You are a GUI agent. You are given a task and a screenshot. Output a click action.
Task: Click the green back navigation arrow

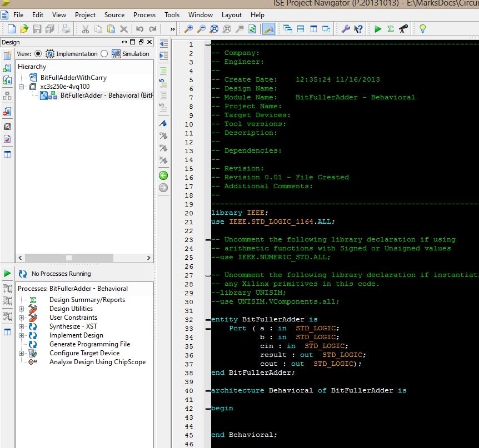[x=163, y=175]
